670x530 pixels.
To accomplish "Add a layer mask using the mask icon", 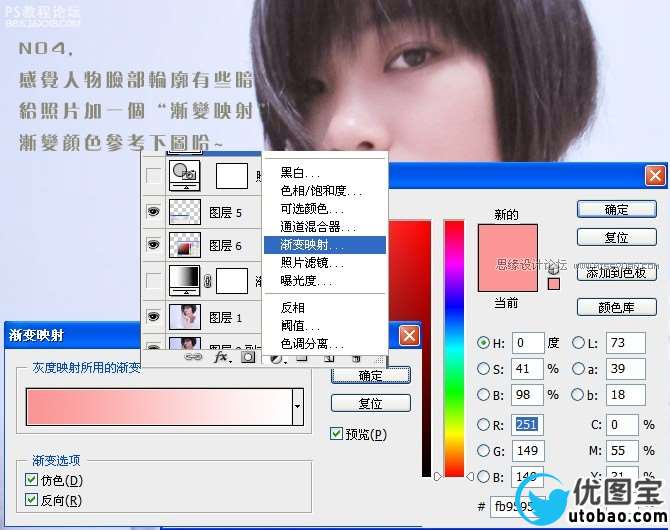I will click(x=248, y=357).
